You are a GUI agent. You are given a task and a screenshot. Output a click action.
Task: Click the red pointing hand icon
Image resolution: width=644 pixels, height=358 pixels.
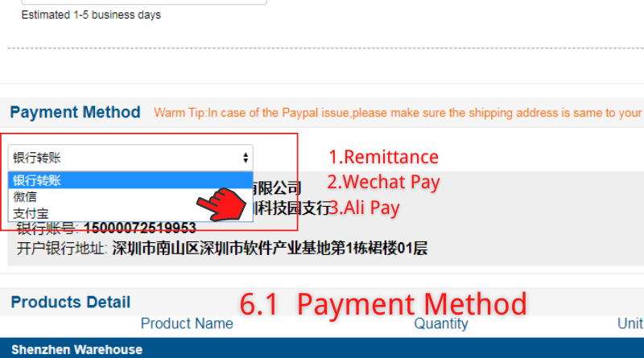pyautogui.click(x=221, y=204)
